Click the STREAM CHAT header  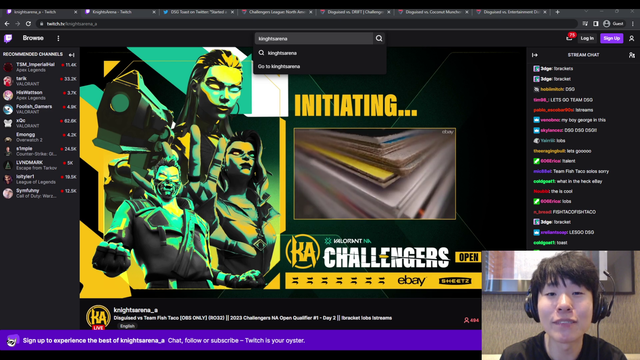(583, 55)
